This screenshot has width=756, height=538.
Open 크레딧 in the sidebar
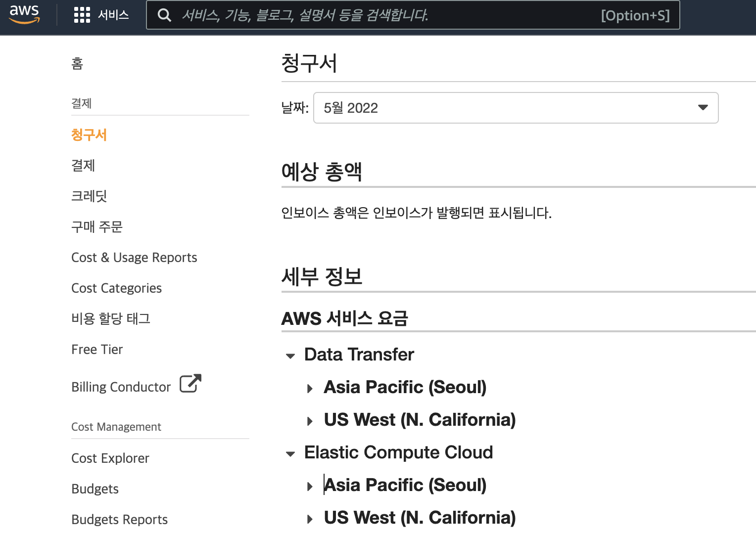point(89,196)
